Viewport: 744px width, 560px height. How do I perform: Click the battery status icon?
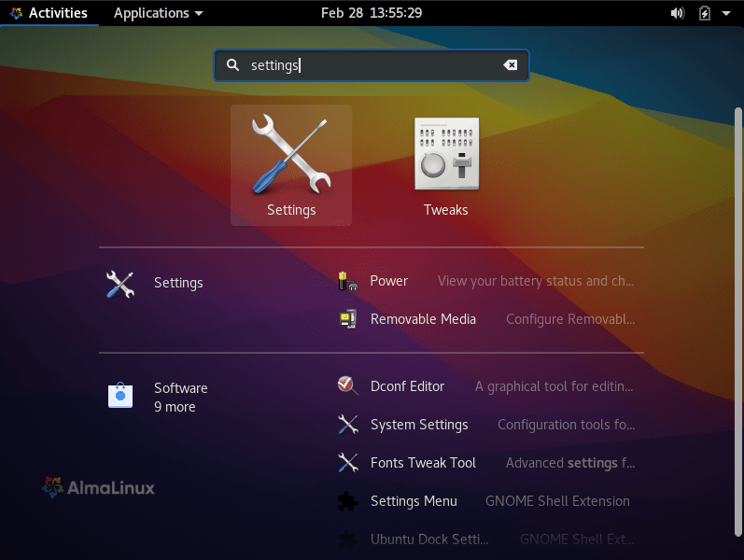(704, 13)
